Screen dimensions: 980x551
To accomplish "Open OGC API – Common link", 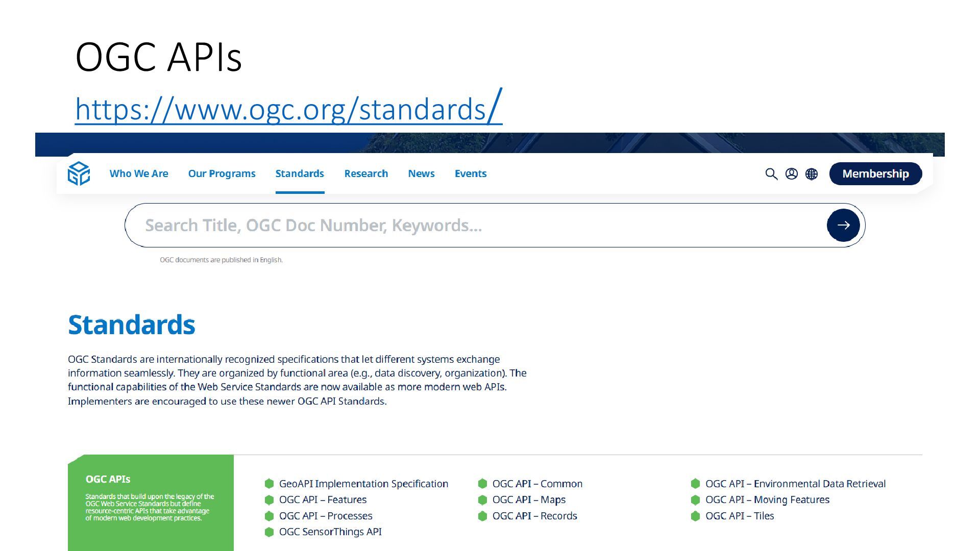I will pyautogui.click(x=537, y=484).
